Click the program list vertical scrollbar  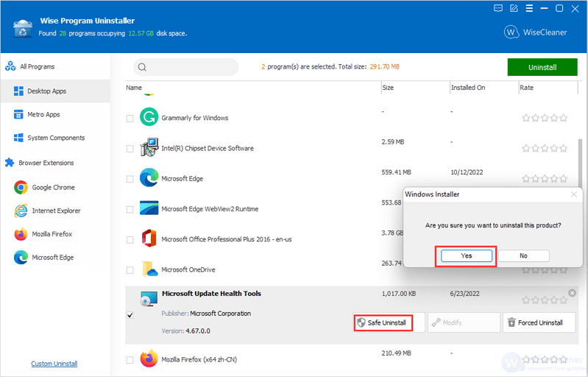pyautogui.click(x=580, y=163)
